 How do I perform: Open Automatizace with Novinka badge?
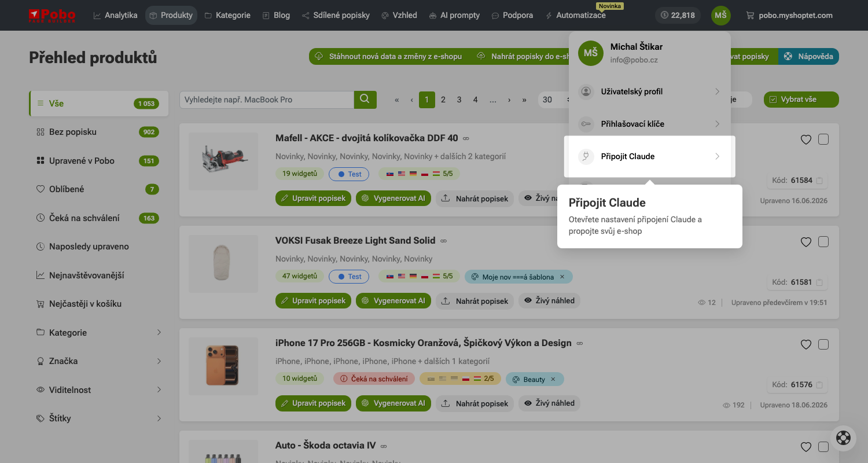click(x=576, y=15)
